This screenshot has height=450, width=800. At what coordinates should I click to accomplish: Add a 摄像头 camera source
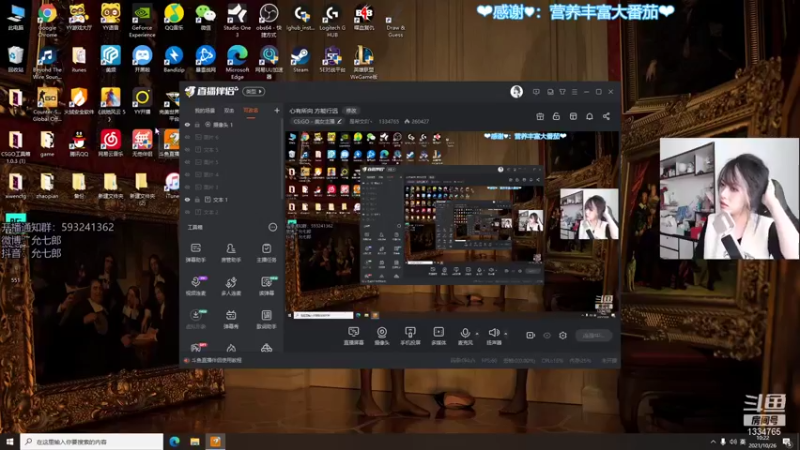(382, 336)
